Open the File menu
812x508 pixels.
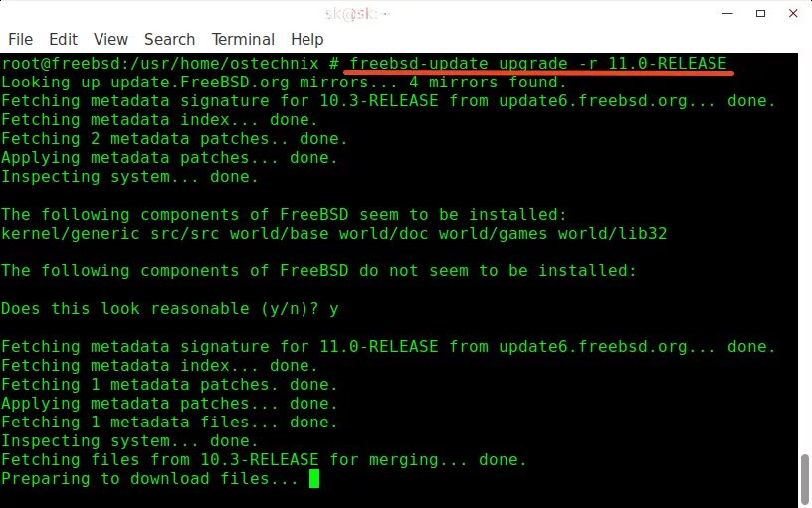tap(20, 40)
